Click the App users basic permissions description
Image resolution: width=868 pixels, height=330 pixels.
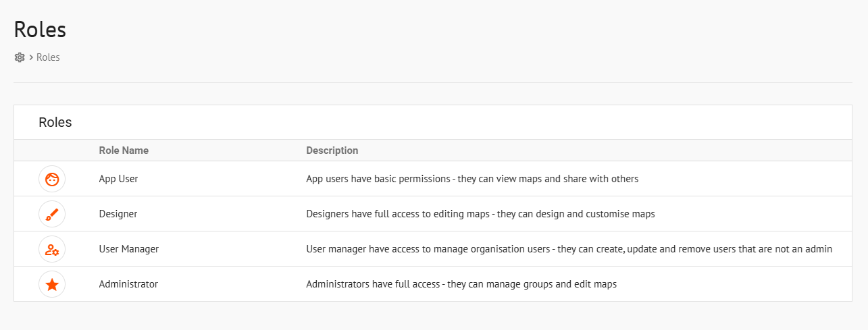click(x=472, y=179)
